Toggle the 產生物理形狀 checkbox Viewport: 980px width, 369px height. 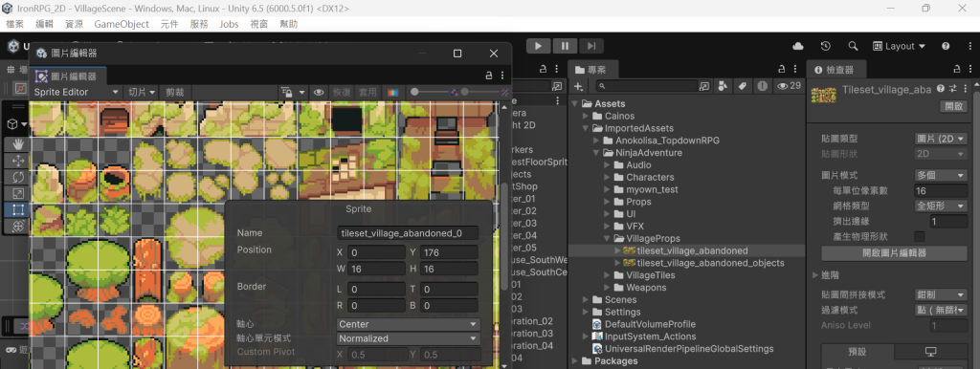[919, 237]
